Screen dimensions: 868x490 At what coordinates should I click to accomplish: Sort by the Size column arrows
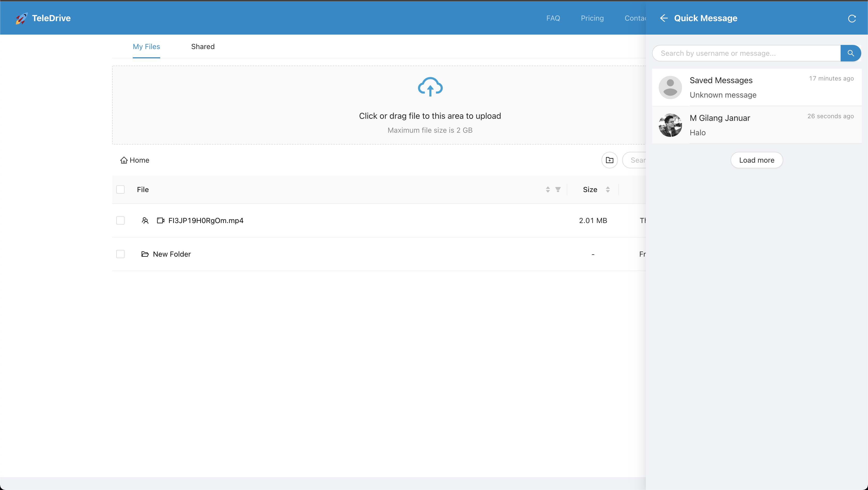coord(608,189)
